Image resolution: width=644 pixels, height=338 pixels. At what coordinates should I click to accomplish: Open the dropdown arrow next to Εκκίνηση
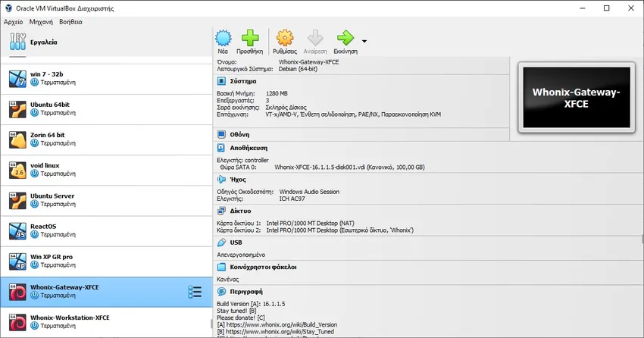tap(364, 41)
